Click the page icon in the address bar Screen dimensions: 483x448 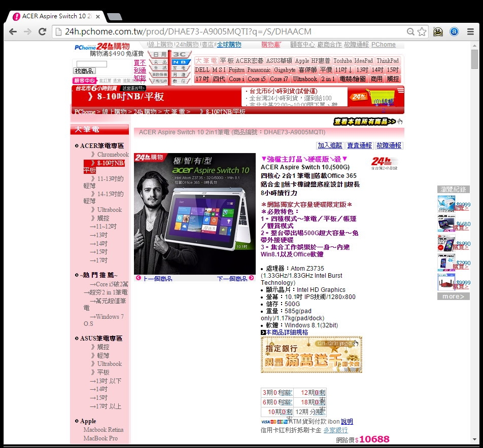point(58,31)
